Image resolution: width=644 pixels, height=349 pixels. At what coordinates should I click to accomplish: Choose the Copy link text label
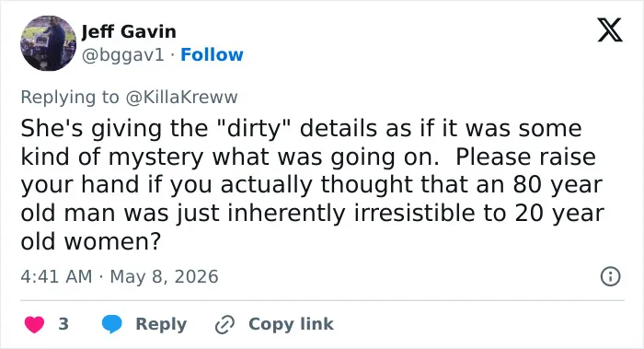pos(291,324)
